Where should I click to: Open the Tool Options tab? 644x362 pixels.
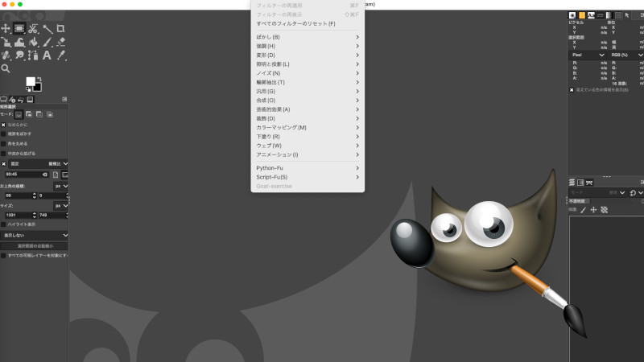pyautogui.click(x=4, y=99)
